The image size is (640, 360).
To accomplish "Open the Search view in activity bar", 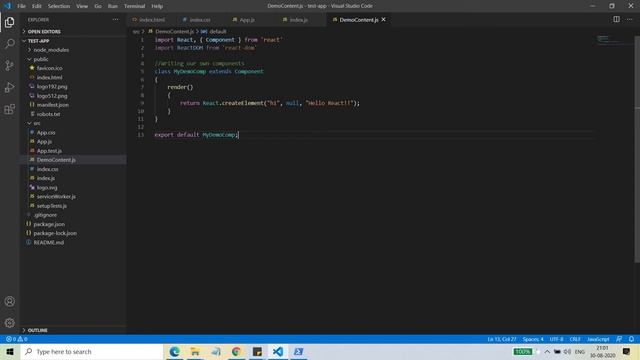I will tap(9, 44).
